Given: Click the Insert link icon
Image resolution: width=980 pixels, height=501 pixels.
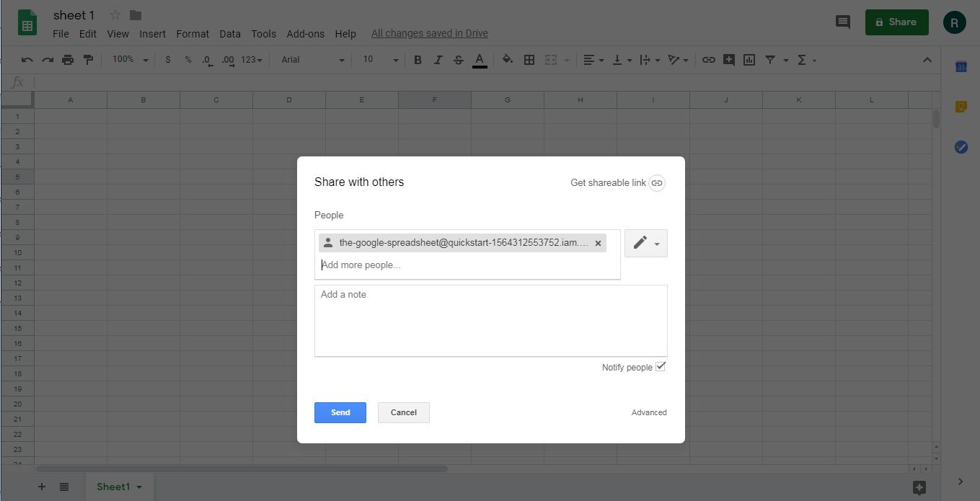Looking at the screenshot, I should point(709,60).
